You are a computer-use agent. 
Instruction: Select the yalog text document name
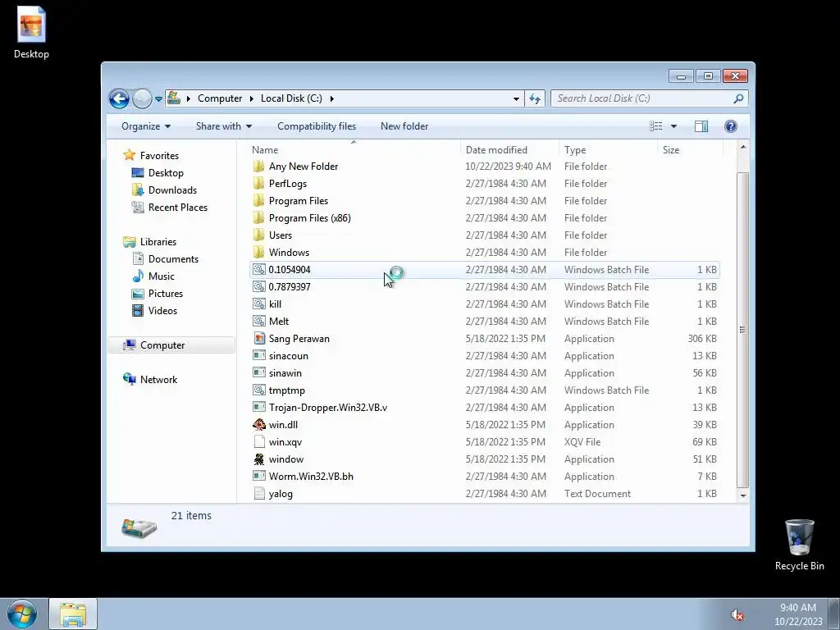(x=281, y=494)
